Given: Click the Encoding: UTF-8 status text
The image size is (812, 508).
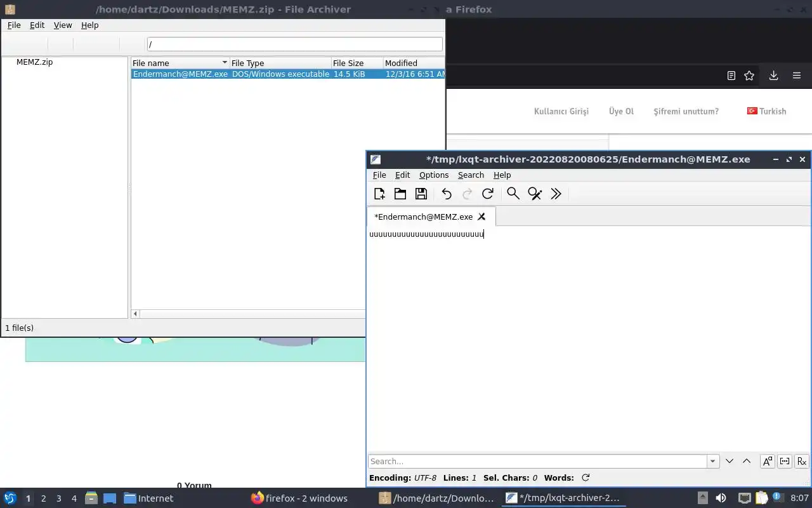Looking at the screenshot, I should point(402,478).
